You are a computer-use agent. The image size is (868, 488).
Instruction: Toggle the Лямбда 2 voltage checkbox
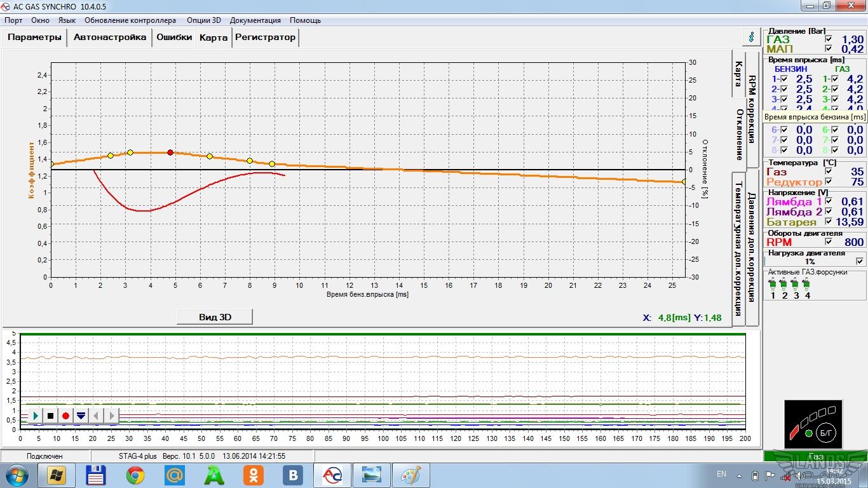pos(828,212)
